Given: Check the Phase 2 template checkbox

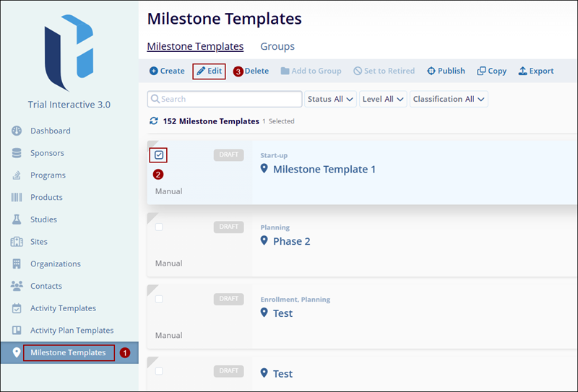Looking at the screenshot, I should (159, 227).
